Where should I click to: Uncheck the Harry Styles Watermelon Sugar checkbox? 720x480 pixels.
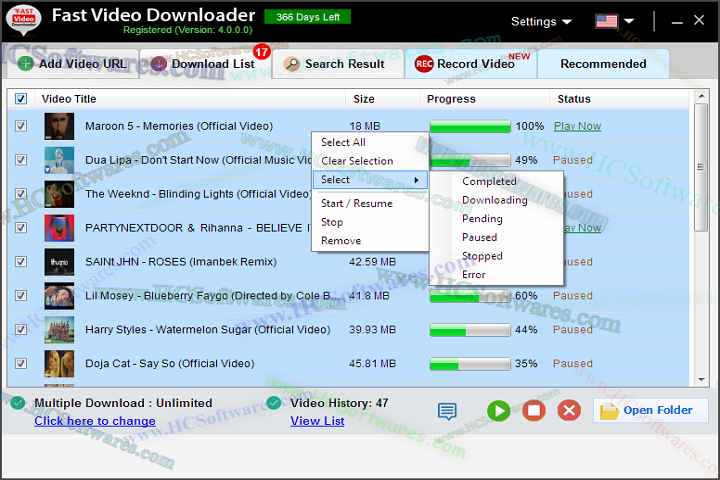[x=21, y=329]
